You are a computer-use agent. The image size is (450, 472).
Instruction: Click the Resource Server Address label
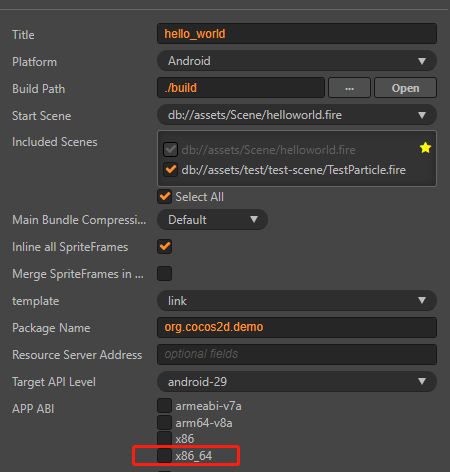click(x=77, y=355)
